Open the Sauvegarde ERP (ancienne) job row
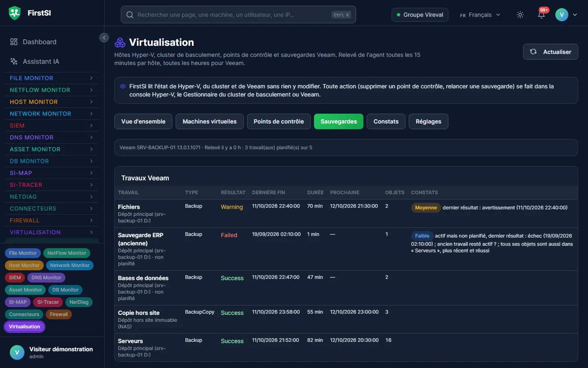The image size is (588, 368). pyautogui.click(x=346, y=249)
